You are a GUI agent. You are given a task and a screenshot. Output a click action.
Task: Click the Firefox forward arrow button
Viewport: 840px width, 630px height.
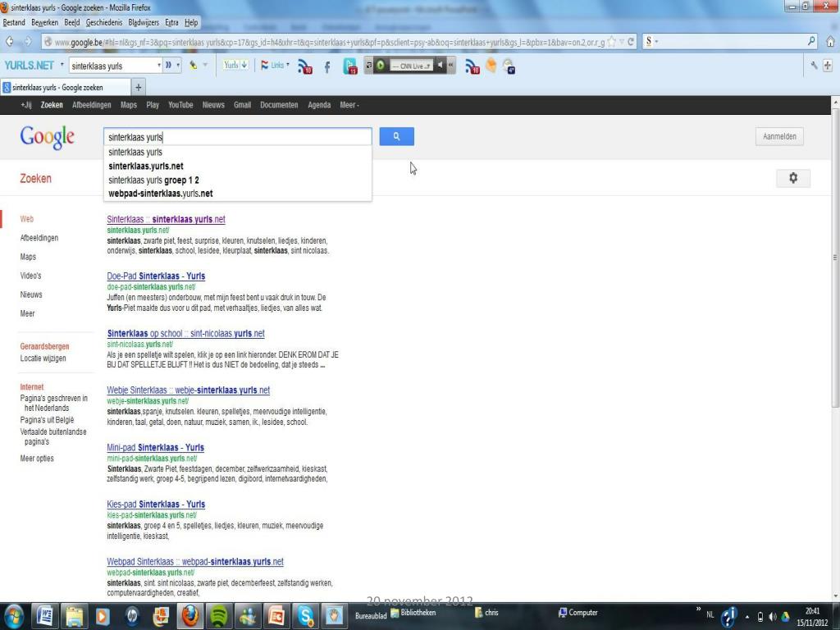pyautogui.click(x=28, y=42)
